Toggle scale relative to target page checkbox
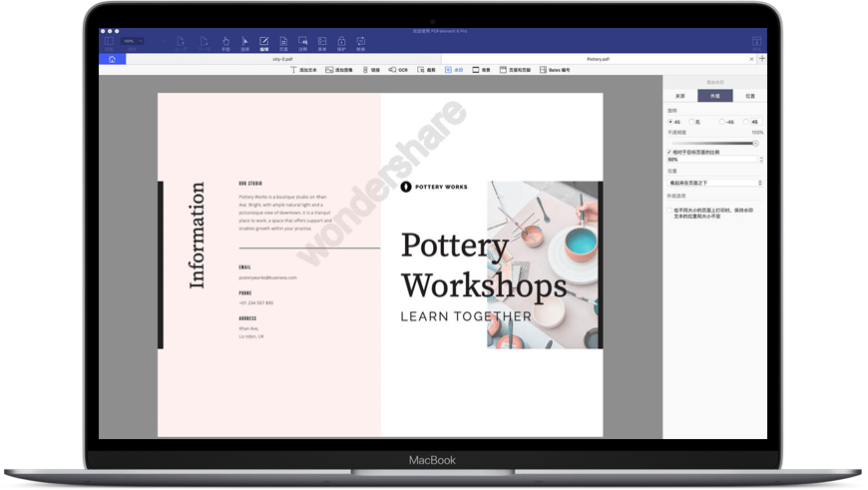868x490 pixels. 669,152
